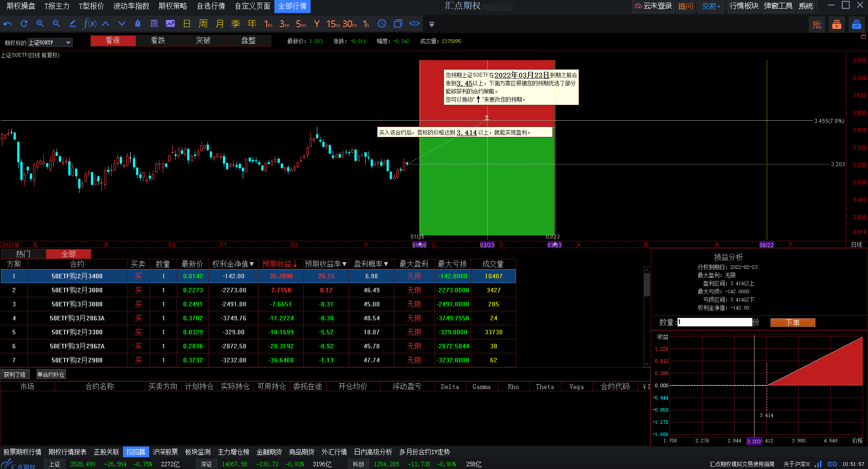Click the 单合约补仓 button

pos(51,375)
